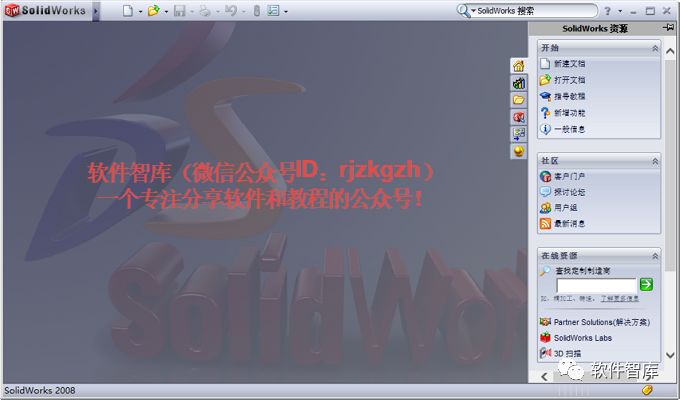Click the New document toolbar icon
Screen dimensions: 680x400
click(x=128, y=11)
